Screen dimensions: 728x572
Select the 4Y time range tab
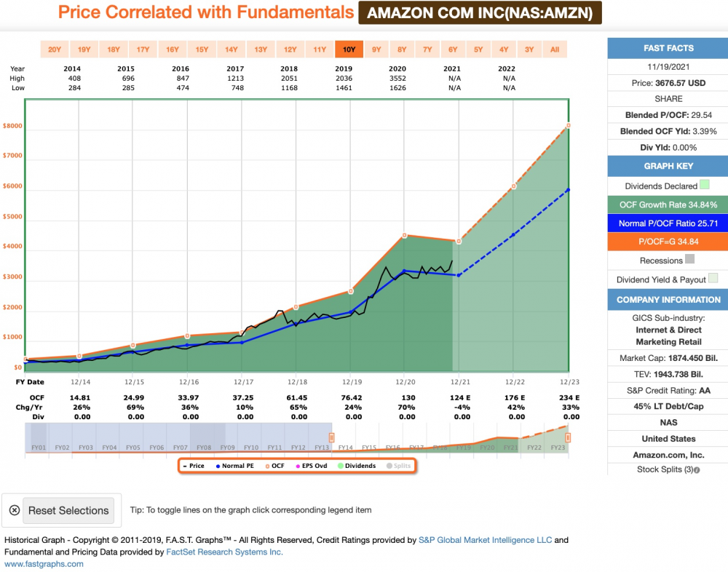[x=504, y=49]
